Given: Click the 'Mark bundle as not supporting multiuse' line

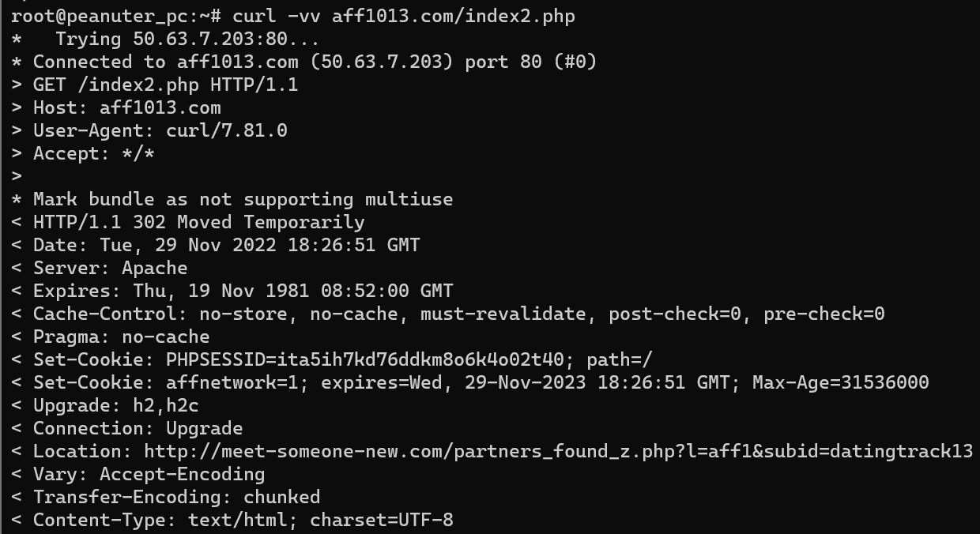Looking at the screenshot, I should pyautogui.click(x=243, y=199).
